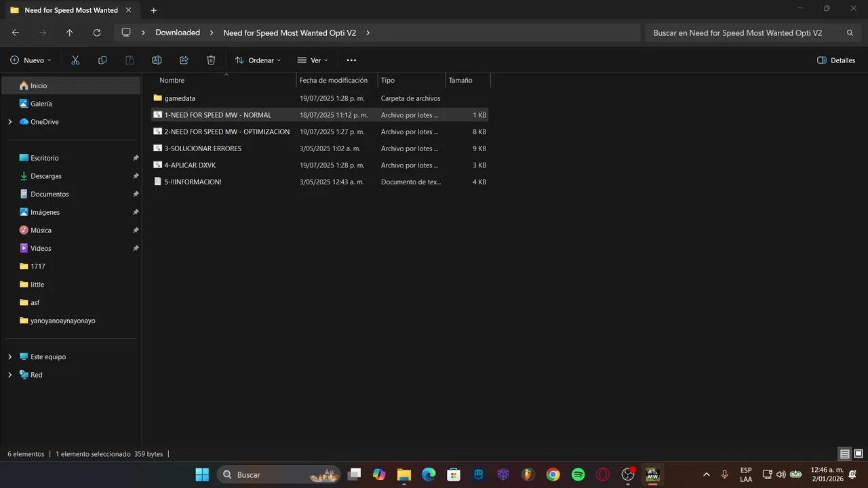Select 1-NEED FOR SPEED MW - NORMAL file
Image resolution: width=868 pixels, height=488 pixels.
tap(319, 115)
